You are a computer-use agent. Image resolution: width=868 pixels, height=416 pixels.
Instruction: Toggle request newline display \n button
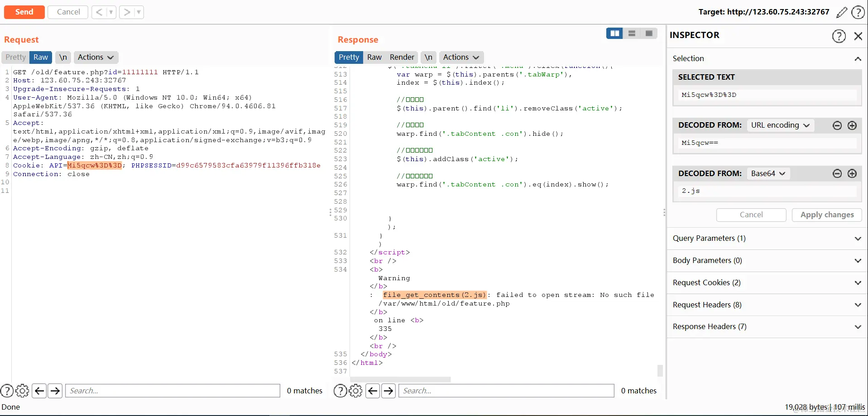pos(63,57)
